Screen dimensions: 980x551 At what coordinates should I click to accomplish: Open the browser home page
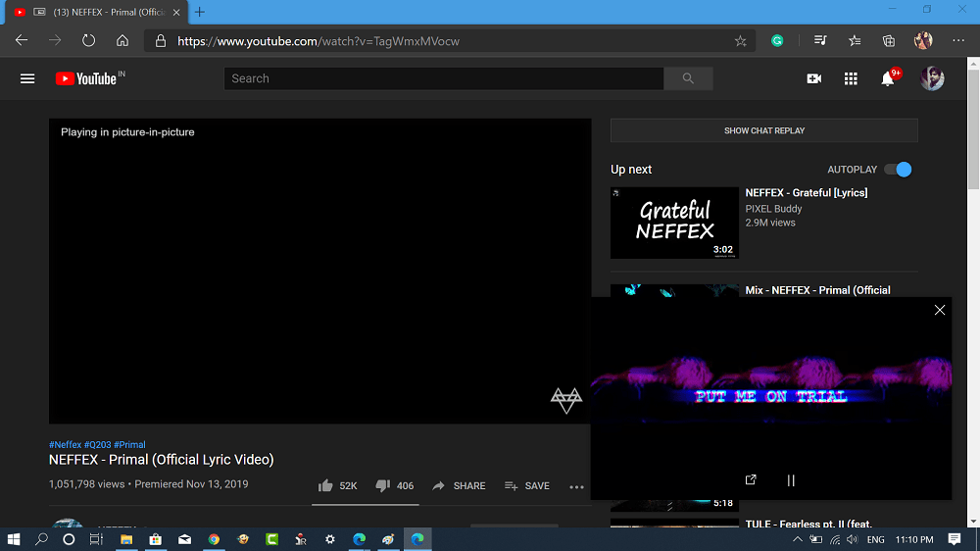point(122,40)
